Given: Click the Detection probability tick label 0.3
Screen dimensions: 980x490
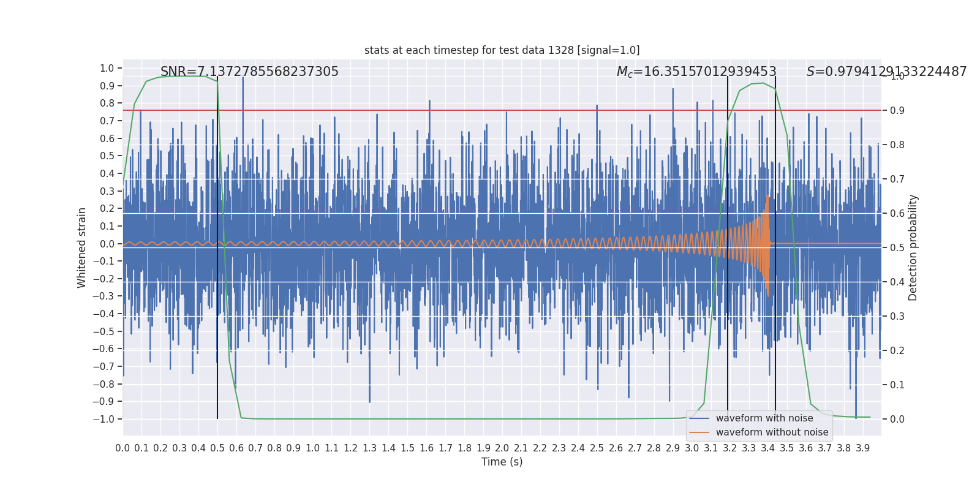Looking at the screenshot, I should (897, 316).
